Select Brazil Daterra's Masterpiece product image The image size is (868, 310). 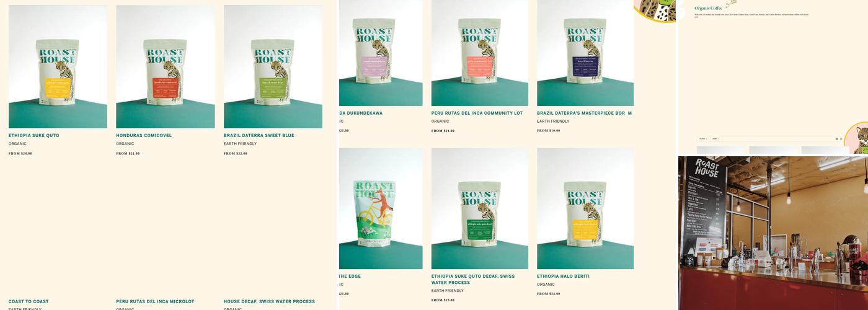coord(585,53)
